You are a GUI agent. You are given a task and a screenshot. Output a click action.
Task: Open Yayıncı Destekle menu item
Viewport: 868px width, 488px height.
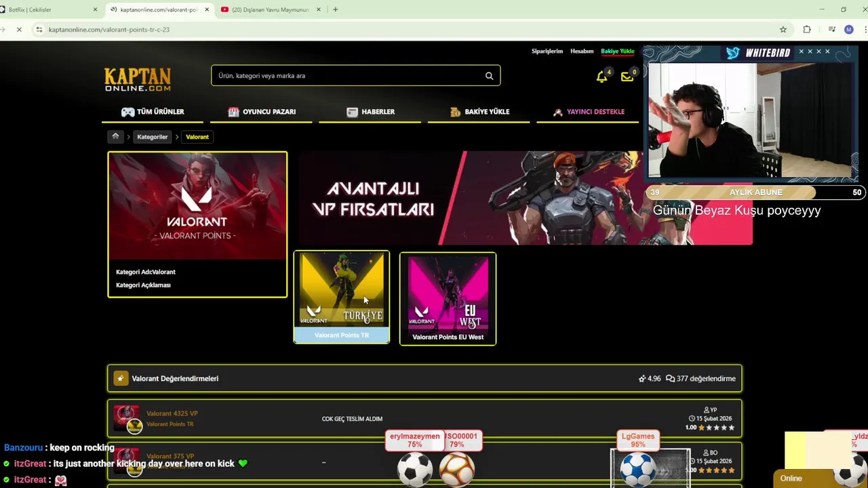point(589,112)
